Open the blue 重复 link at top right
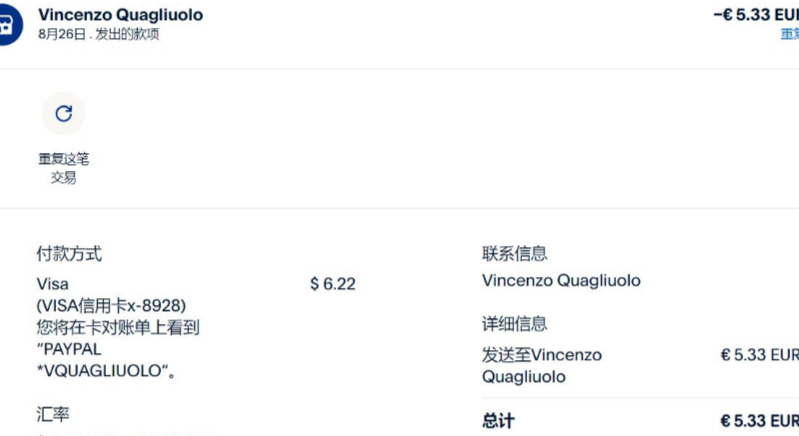Viewport: 799px width, 436px height. click(x=789, y=34)
